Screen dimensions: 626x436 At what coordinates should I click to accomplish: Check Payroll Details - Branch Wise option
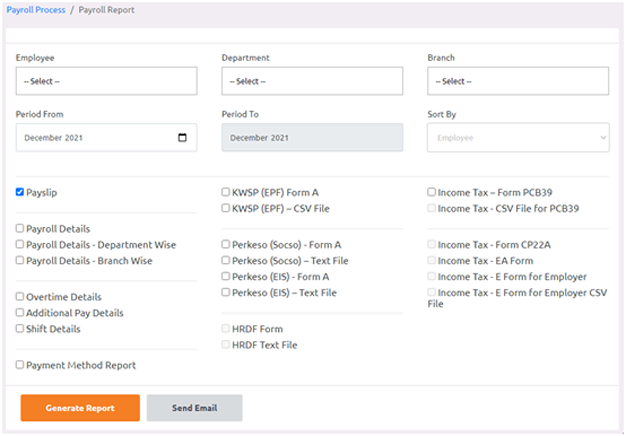click(x=21, y=260)
